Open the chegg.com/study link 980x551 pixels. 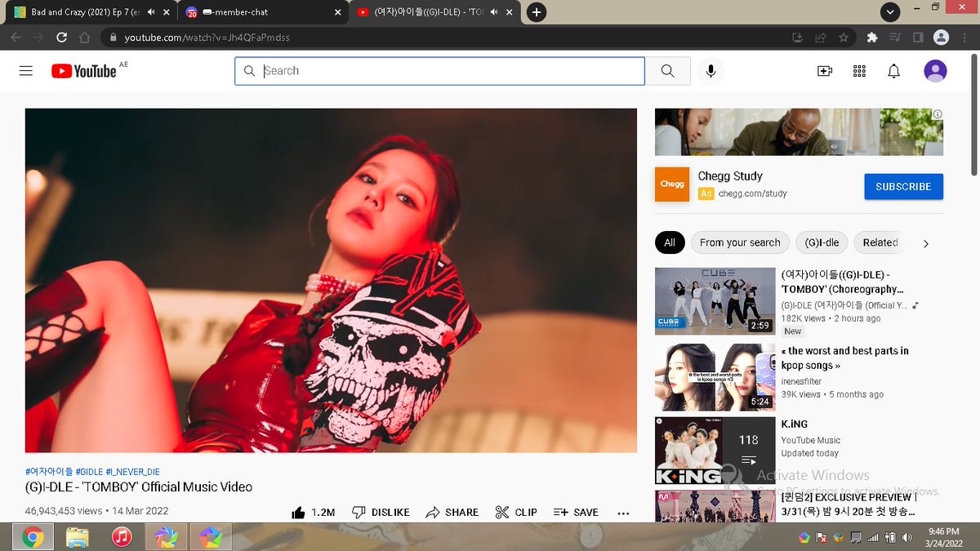click(x=752, y=193)
